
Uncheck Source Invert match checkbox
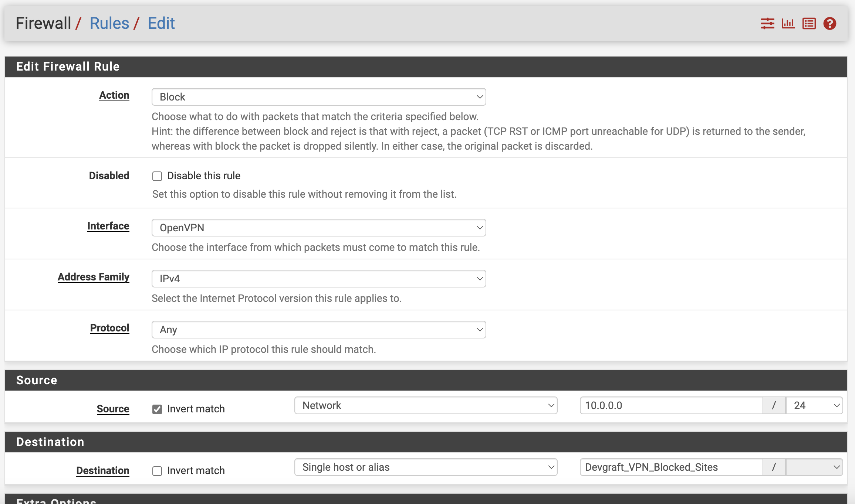point(157,409)
